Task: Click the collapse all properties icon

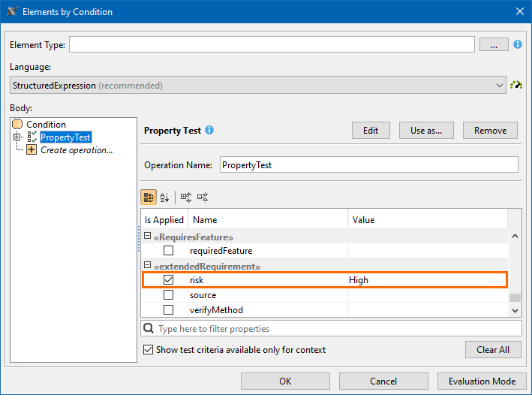Action: [202, 197]
